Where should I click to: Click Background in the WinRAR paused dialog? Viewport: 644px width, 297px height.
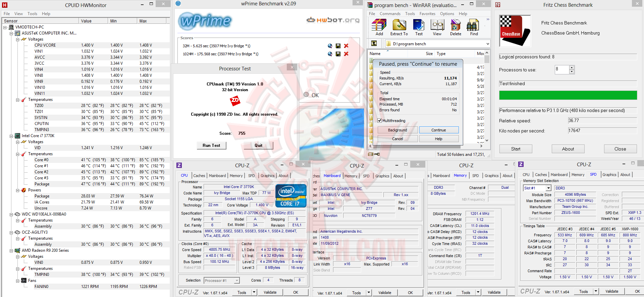pyautogui.click(x=397, y=130)
